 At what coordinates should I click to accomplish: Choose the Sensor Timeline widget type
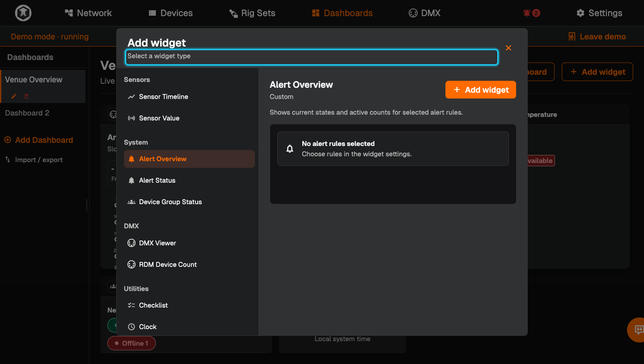coord(189,97)
